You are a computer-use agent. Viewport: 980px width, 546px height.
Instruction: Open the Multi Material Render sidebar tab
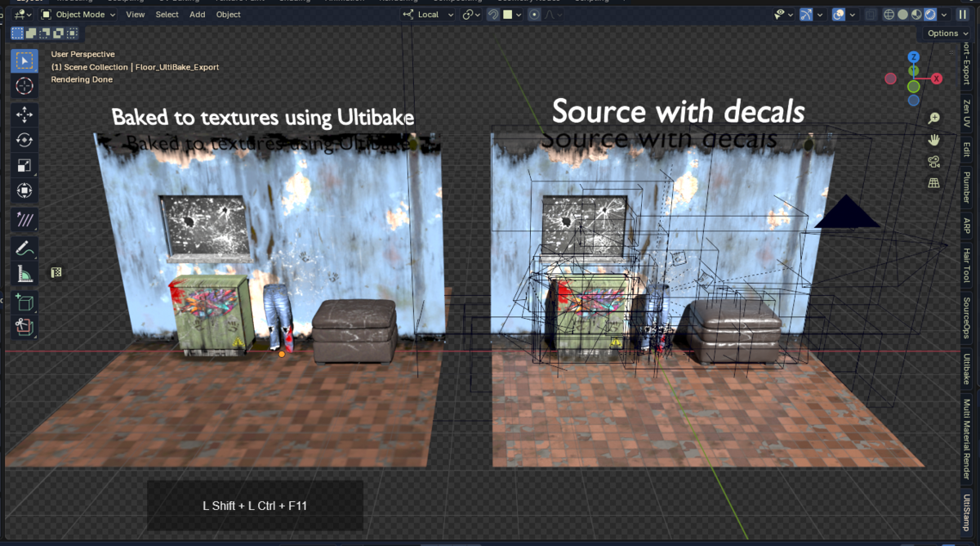[x=968, y=438]
